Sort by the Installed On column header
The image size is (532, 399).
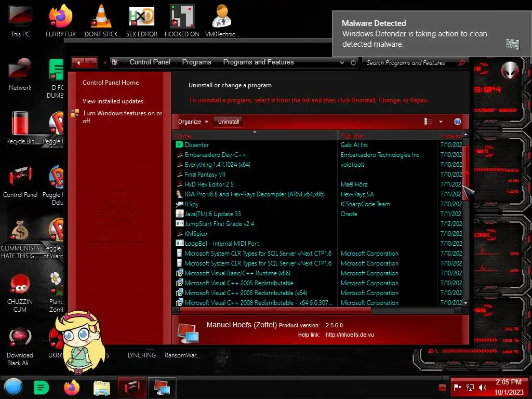pos(450,136)
